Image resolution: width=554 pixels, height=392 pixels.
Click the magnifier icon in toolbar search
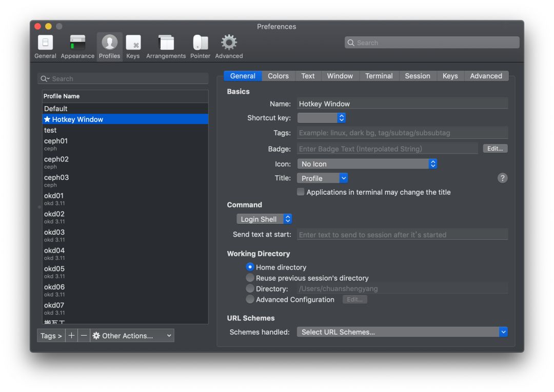point(351,43)
